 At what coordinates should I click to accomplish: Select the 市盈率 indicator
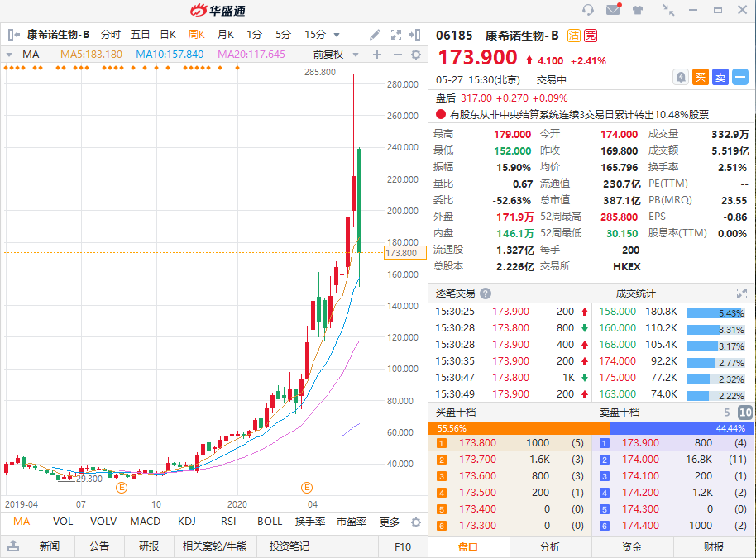[352, 522]
